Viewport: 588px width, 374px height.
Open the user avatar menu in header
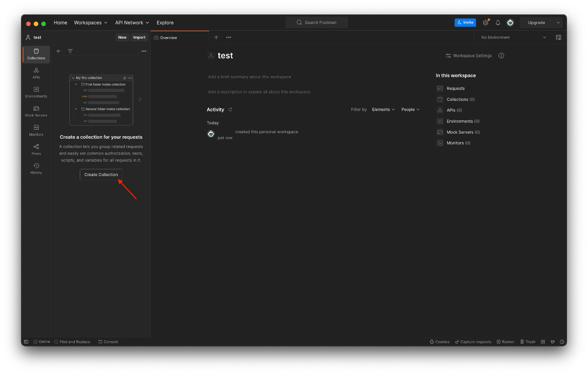(x=510, y=23)
